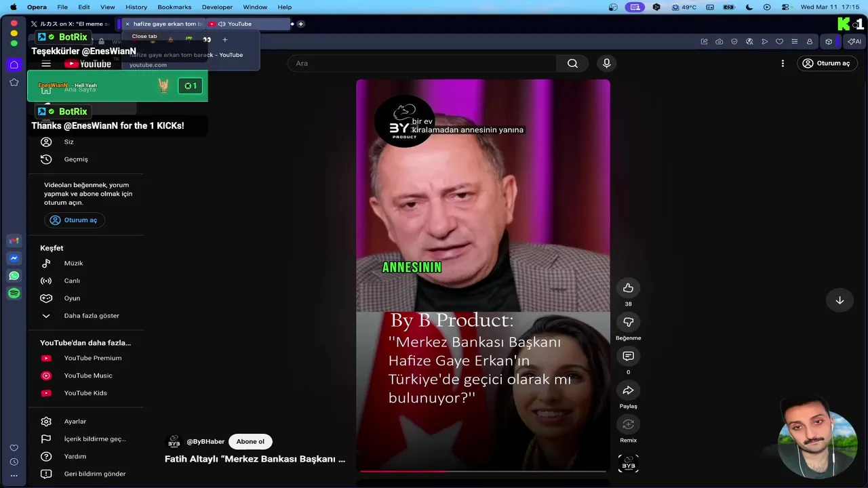Click the sidebar Oturum aç button
Image resolution: width=868 pixels, height=488 pixels.
(75, 220)
